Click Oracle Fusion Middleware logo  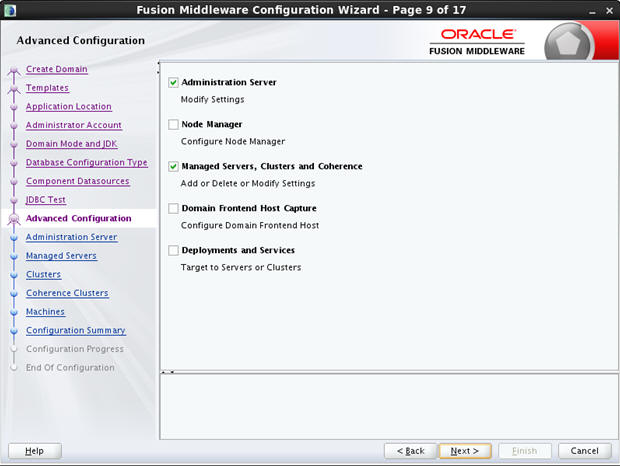tap(477, 42)
